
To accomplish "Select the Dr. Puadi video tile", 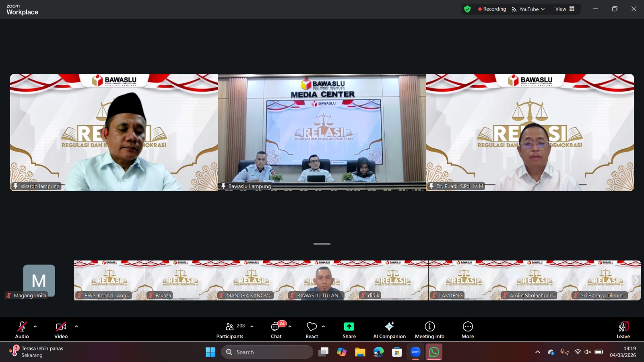I will 530,132.
